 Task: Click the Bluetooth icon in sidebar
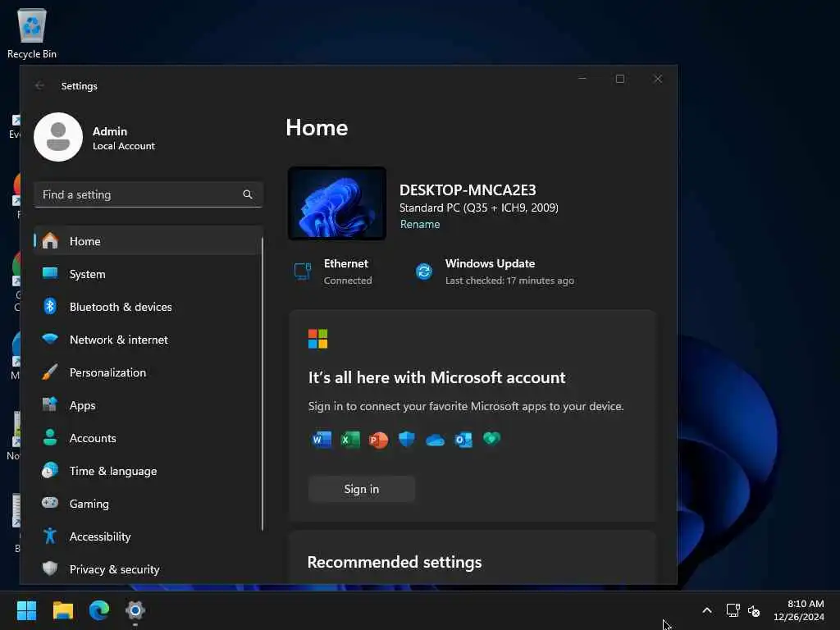(50, 307)
